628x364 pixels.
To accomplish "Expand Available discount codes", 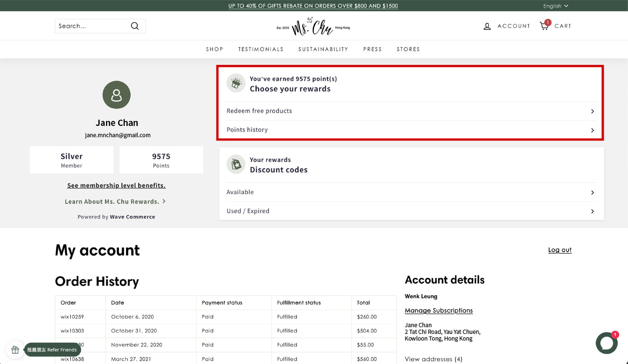I will coord(410,192).
